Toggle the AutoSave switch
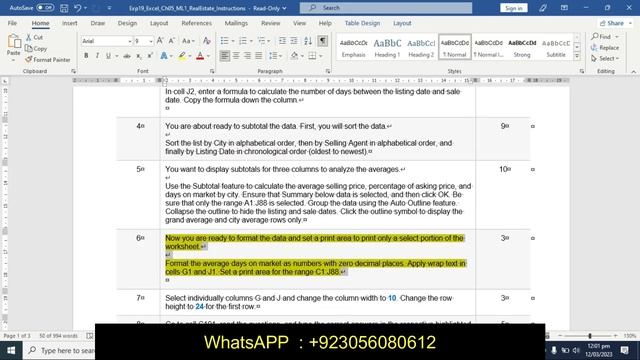Image resolution: width=640 pixels, height=360 pixels. point(45,7)
